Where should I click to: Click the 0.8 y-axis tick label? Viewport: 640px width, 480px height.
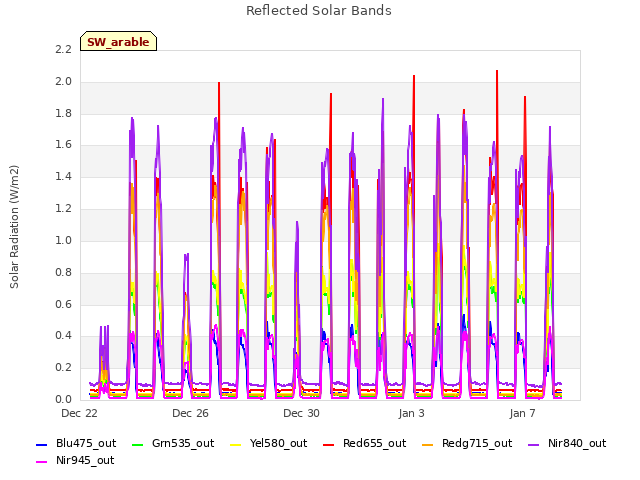(63, 272)
